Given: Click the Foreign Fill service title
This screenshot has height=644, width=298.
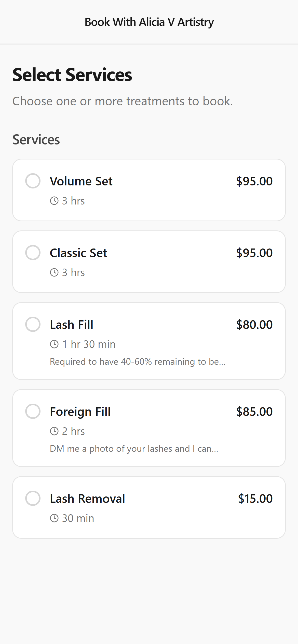Looking at the screenshot, I should point(80,412).
